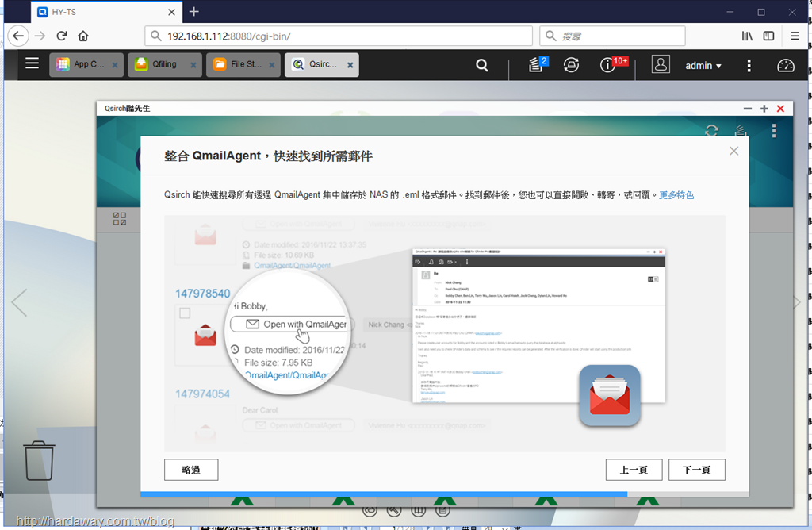Close the File Station taskbar tab
This screenshot has width=812, height=530.
272,65
